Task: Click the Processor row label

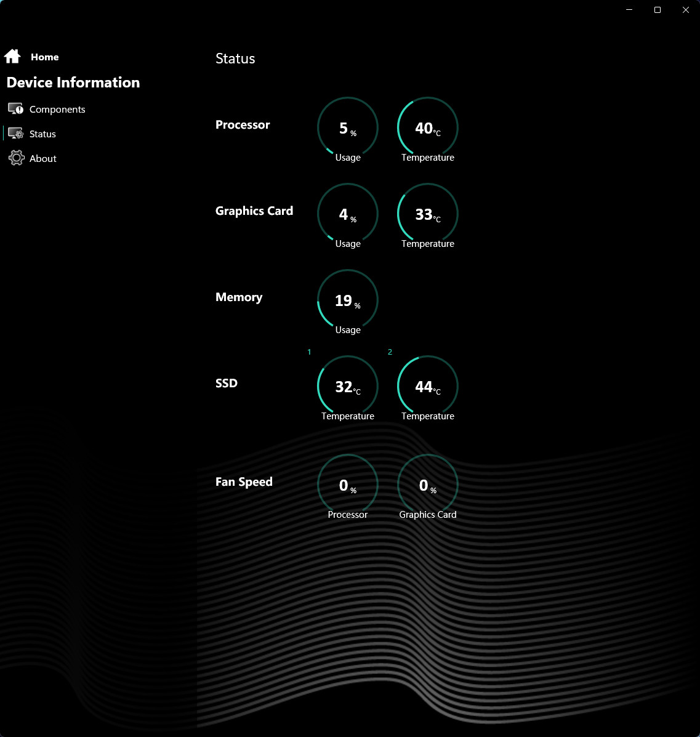Action: (x=243, y=124)
